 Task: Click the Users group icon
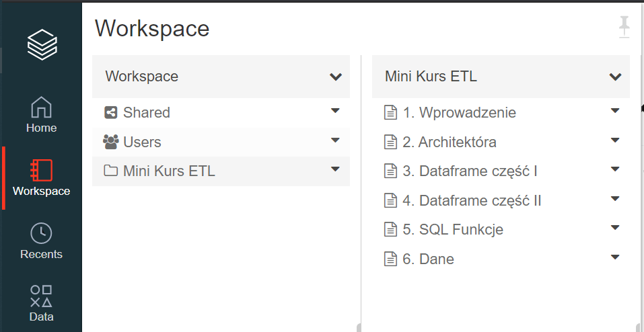coord(110,142)
